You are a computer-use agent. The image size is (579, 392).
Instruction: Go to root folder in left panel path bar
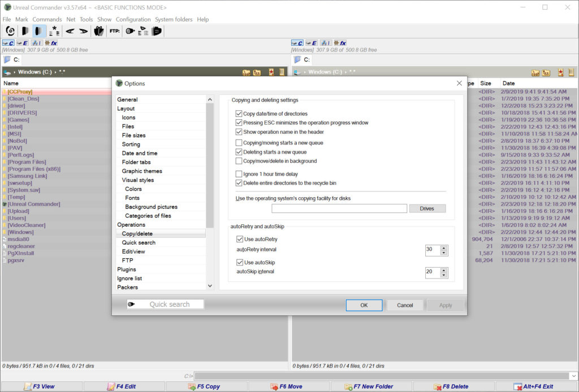(247, 72)
